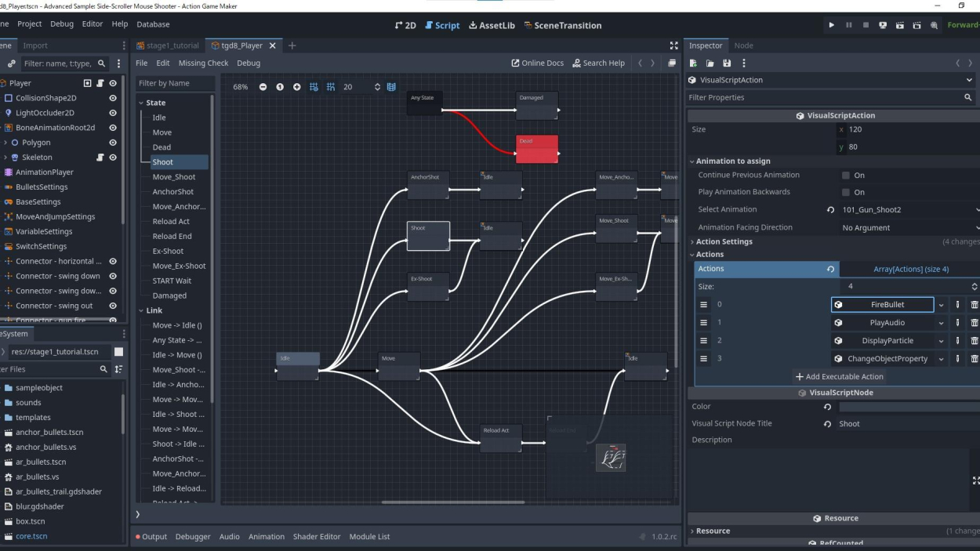Hide the CollisionShape2D node with eye icon

pos(113,98)
